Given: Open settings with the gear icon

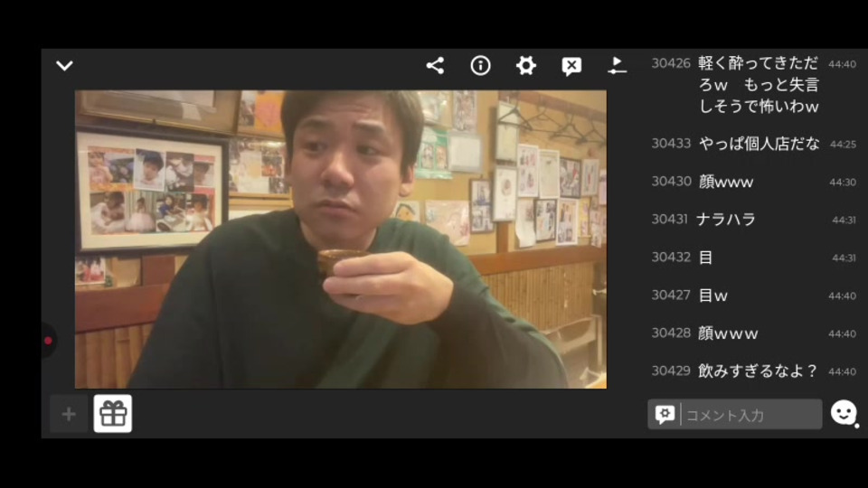Looking at the screenshot, I should click(x=526, y=66).
